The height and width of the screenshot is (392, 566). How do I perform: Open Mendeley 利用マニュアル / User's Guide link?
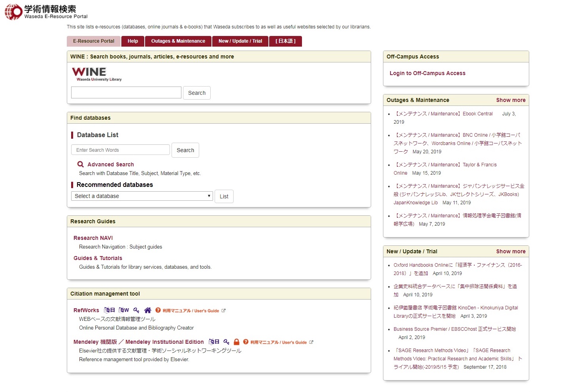279,342
